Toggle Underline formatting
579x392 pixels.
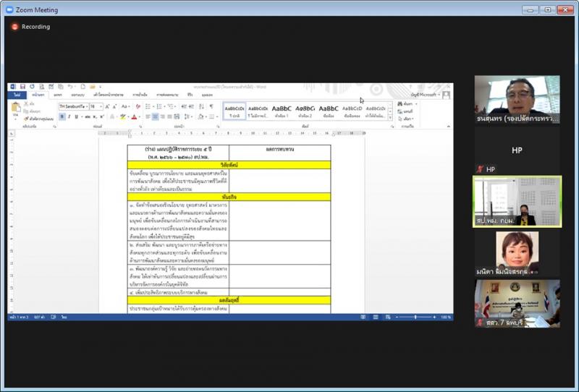tap(77, 116)
